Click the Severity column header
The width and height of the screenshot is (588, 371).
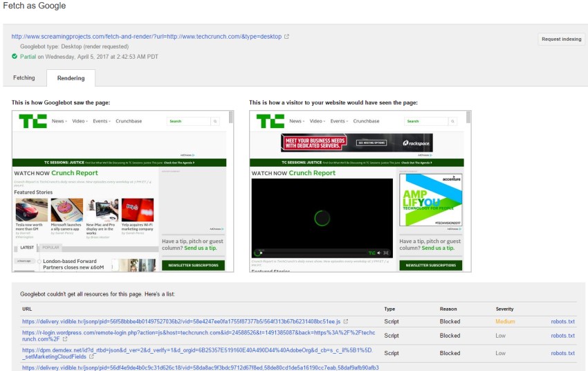click(504, 309)
